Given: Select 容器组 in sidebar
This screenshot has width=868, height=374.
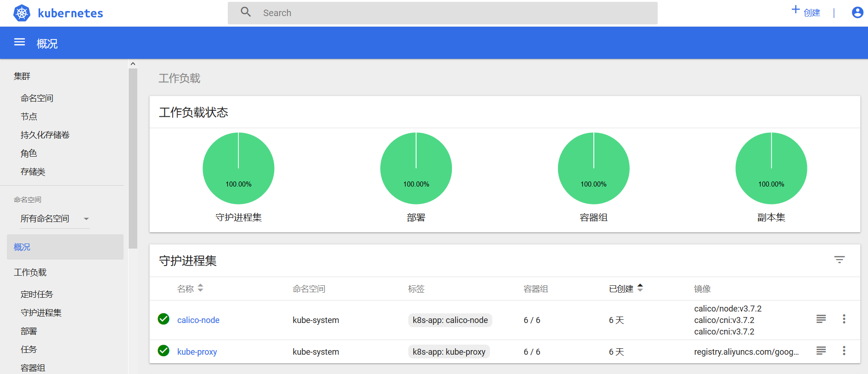Looking at the screenshot, I should pos(33,368).
